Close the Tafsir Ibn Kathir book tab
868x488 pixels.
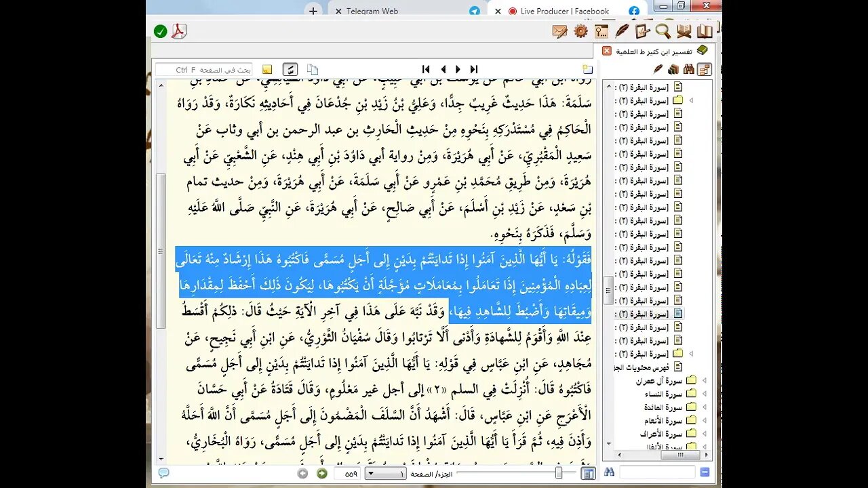pos(607,51)
